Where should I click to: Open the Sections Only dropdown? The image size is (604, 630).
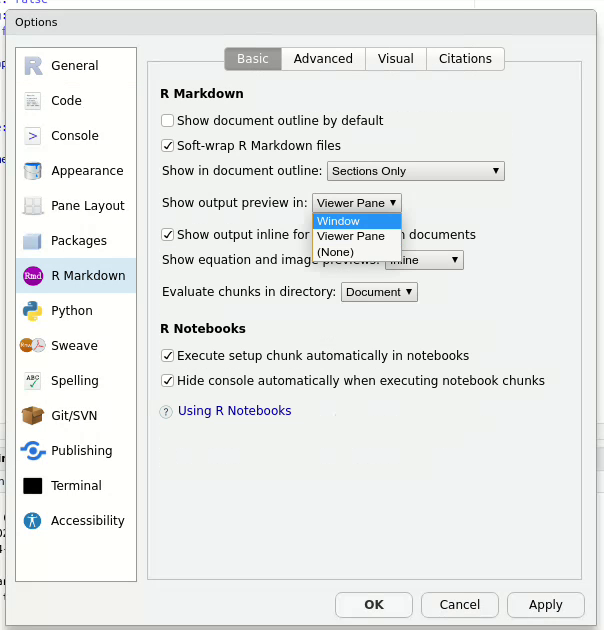tap(416, 171)
